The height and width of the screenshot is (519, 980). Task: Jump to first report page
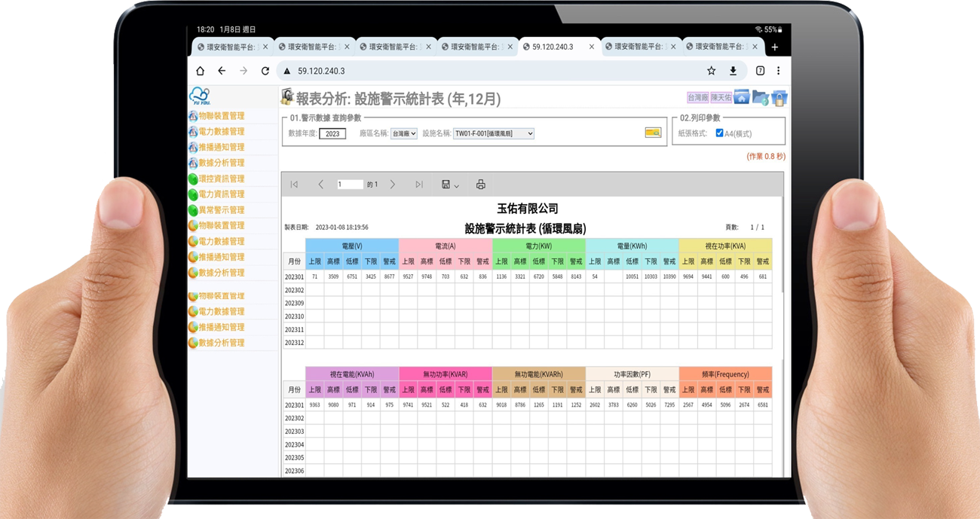click(x=294, y=185)
